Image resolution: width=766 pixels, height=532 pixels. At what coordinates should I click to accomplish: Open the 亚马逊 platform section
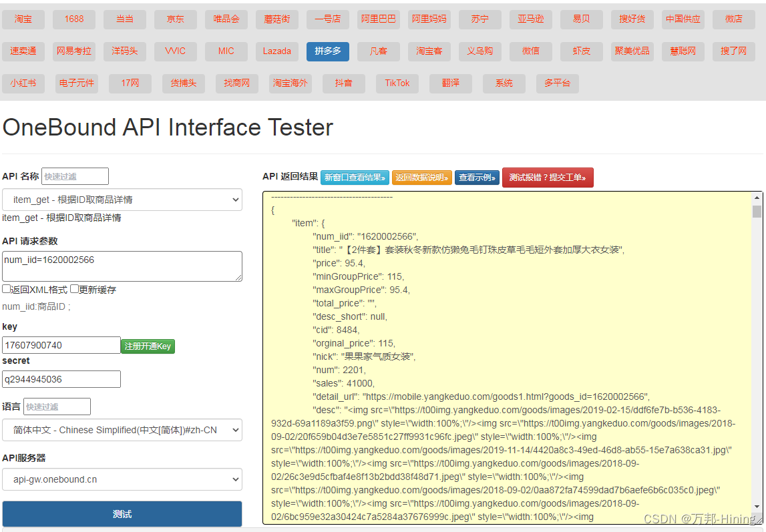531,19
